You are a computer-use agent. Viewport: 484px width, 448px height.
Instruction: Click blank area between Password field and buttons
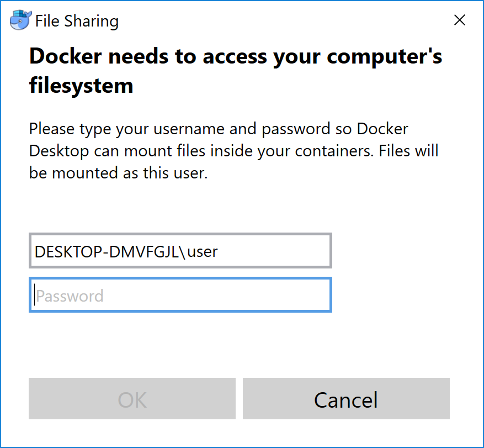pyautogui.click(x=237, y=344)
